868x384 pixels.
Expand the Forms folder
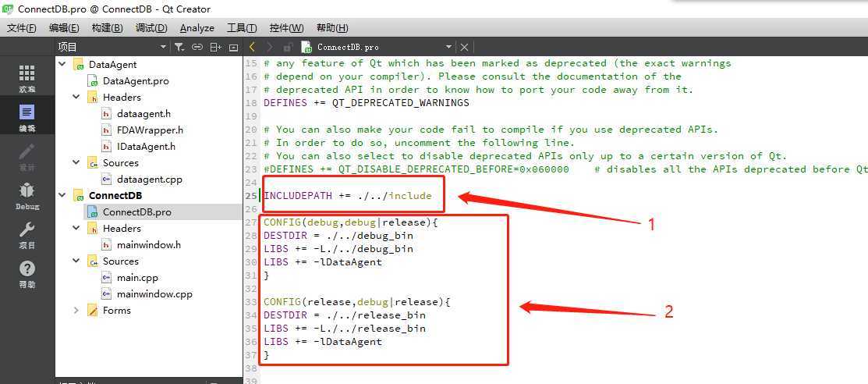[x=76, y=311]
